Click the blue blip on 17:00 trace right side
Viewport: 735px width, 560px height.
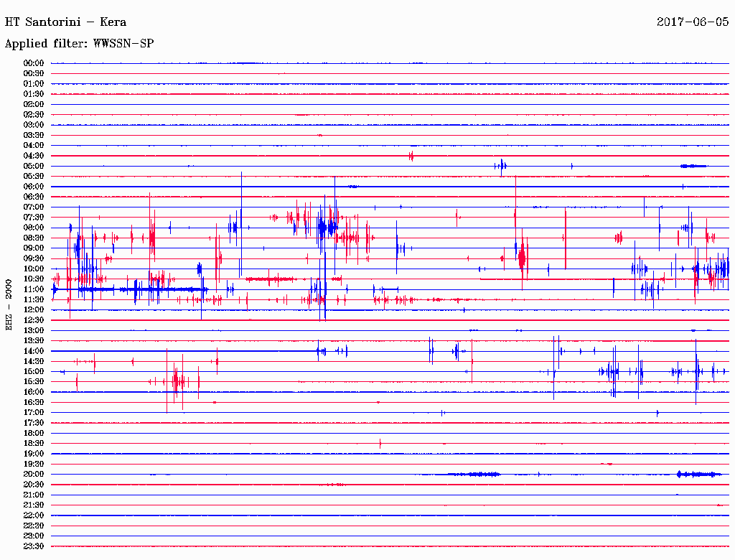(x=658, y=413)
